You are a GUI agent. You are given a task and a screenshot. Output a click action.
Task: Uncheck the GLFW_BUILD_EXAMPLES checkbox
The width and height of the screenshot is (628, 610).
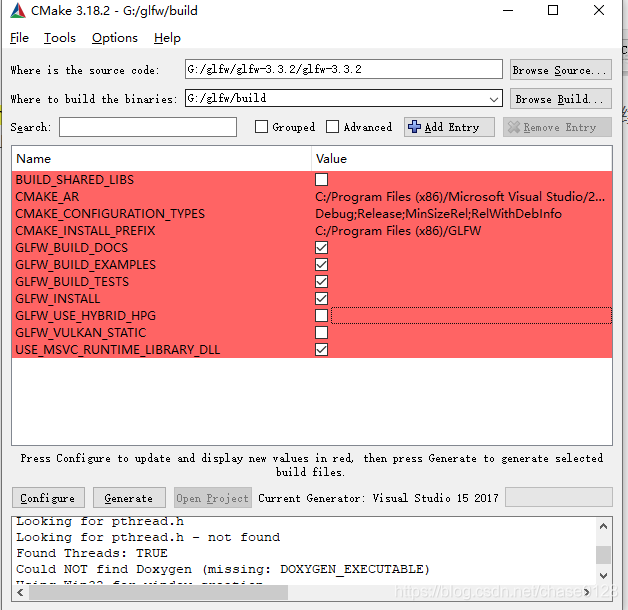(x=321, y=264)
